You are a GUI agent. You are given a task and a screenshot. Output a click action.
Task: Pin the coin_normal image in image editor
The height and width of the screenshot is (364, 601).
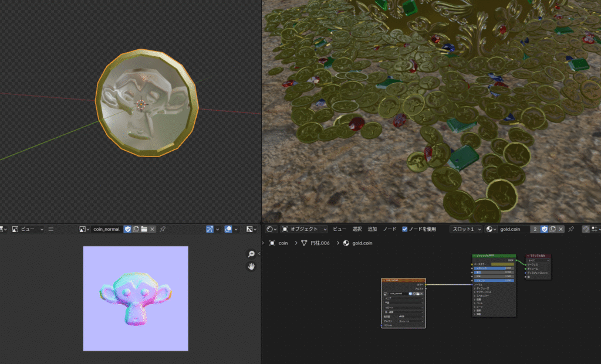point(163,229)
